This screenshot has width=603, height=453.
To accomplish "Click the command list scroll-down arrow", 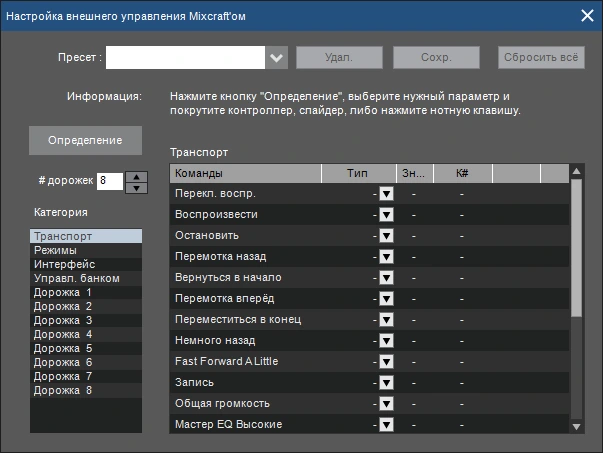I will coord(576,426).
